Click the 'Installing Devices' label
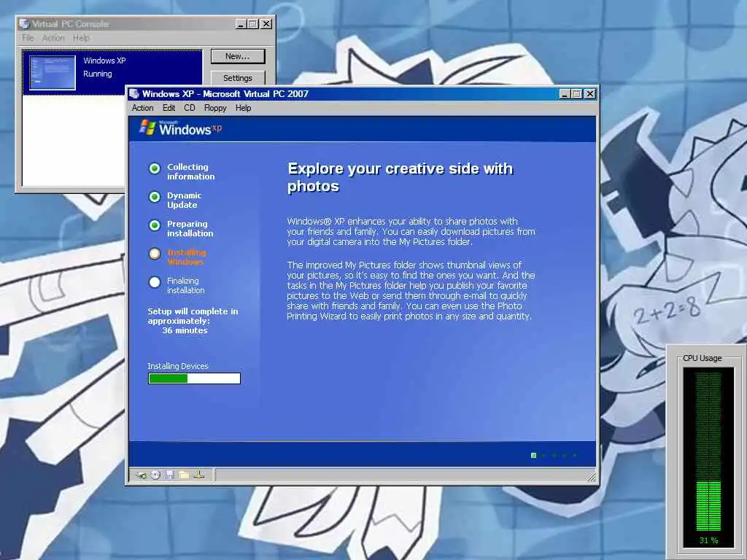 178,366
